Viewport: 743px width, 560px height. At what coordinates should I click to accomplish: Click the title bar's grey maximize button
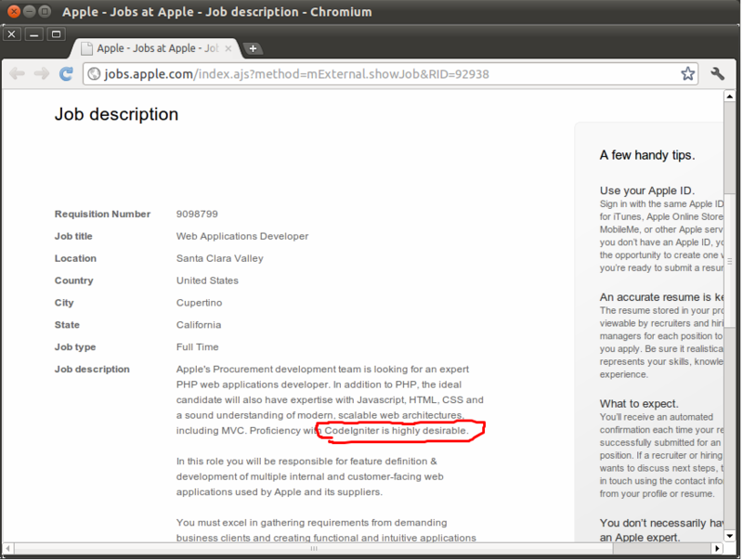(x=45, y=11)
